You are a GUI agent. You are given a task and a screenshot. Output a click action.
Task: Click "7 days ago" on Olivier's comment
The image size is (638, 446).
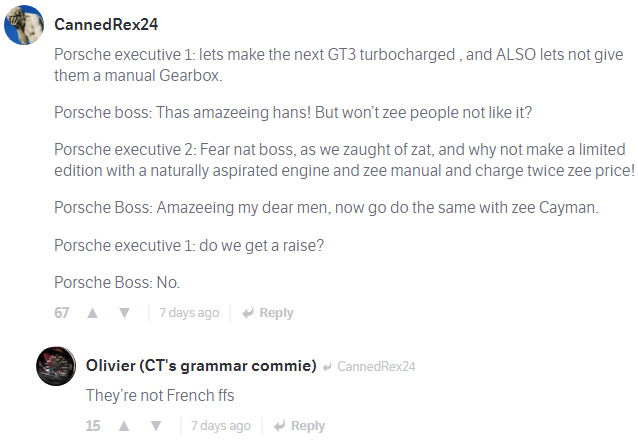221,426
